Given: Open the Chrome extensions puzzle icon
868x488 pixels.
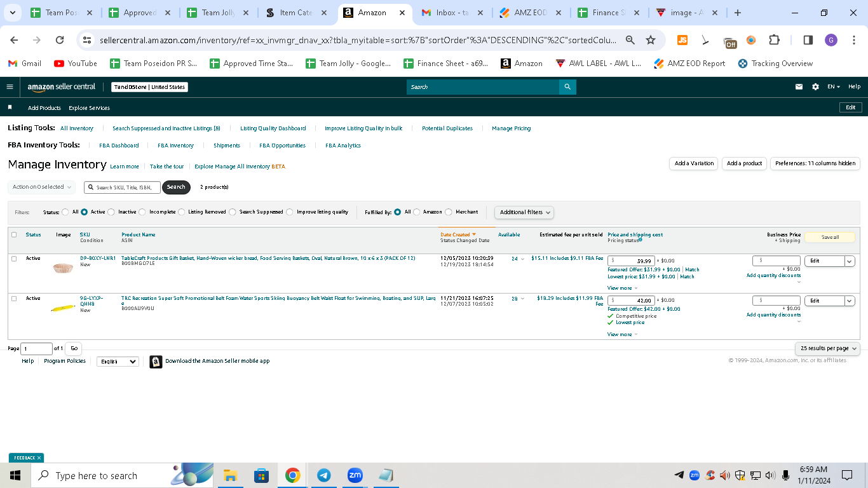Looking at the screenshot, I should click(774, 40).
